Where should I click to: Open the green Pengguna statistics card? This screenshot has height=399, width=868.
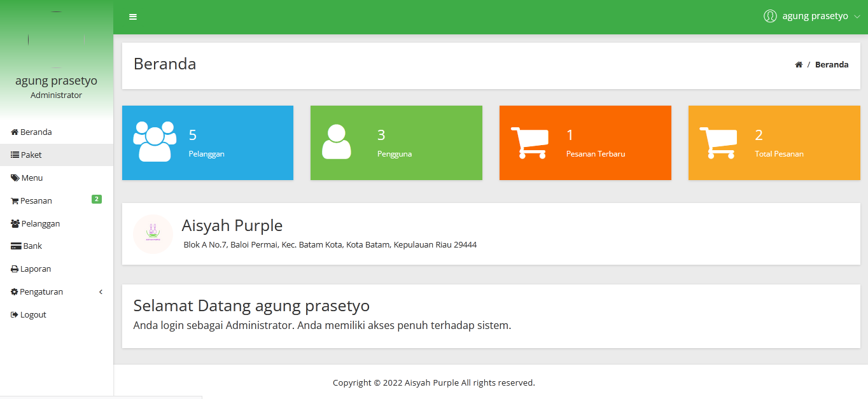(396, 143)
